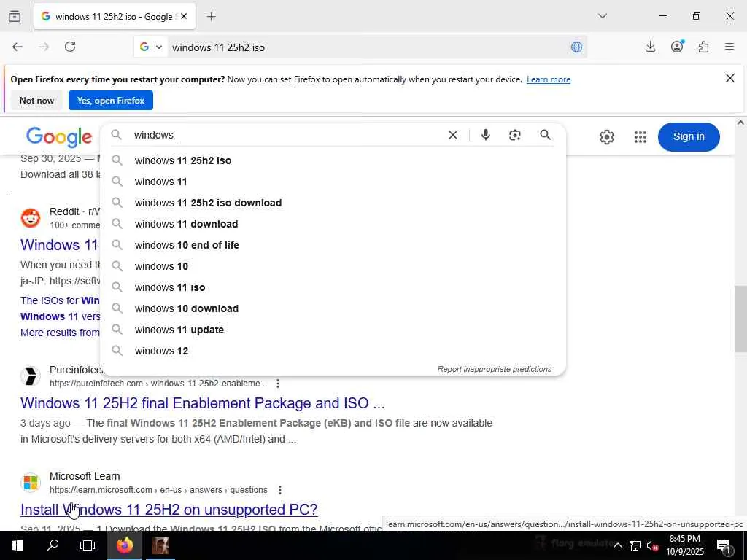Open the Windows Start menu
This screenshot has width=747, height=560.
pyautogui.click(x=18, y=545)
